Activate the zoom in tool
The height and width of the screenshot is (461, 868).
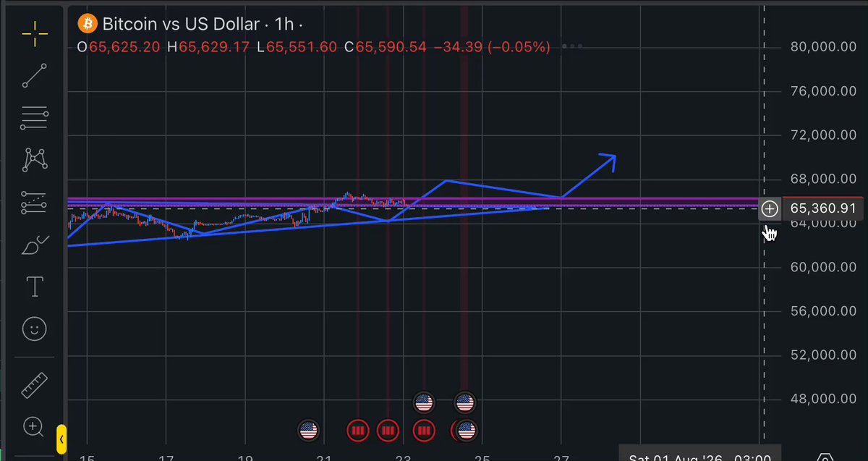(x=34, y=426)
